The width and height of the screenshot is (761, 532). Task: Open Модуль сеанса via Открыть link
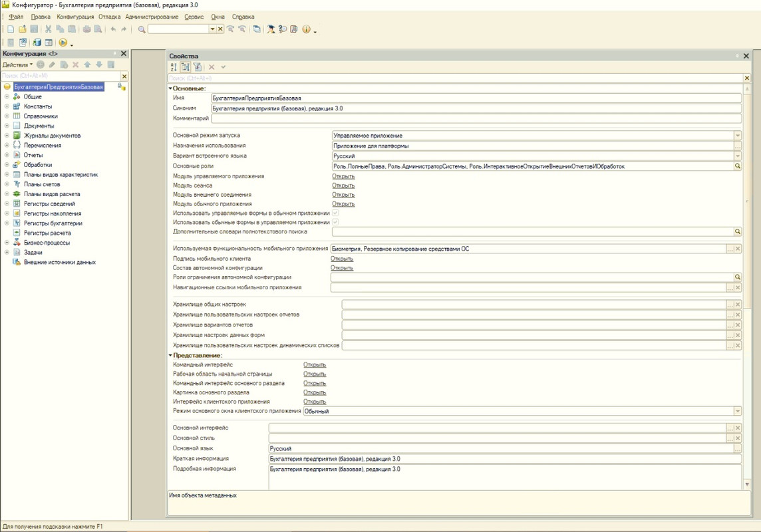point(343,186)
